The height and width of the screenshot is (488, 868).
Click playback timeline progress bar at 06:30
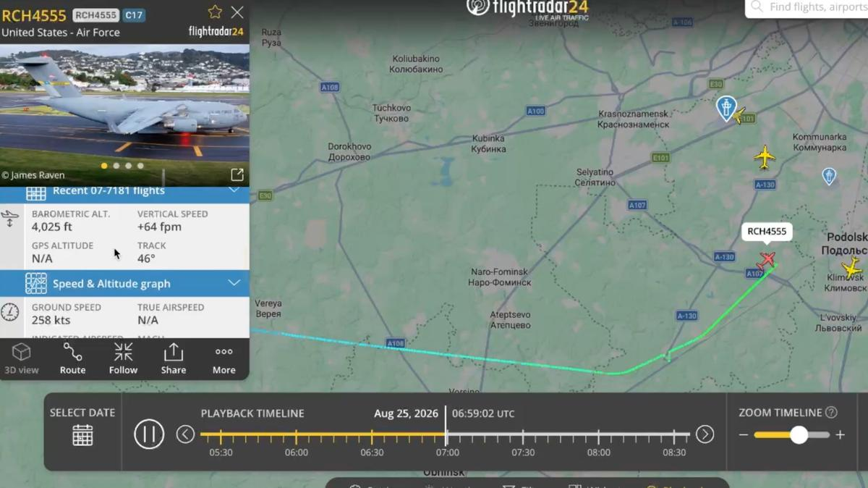tap(372, 435)
